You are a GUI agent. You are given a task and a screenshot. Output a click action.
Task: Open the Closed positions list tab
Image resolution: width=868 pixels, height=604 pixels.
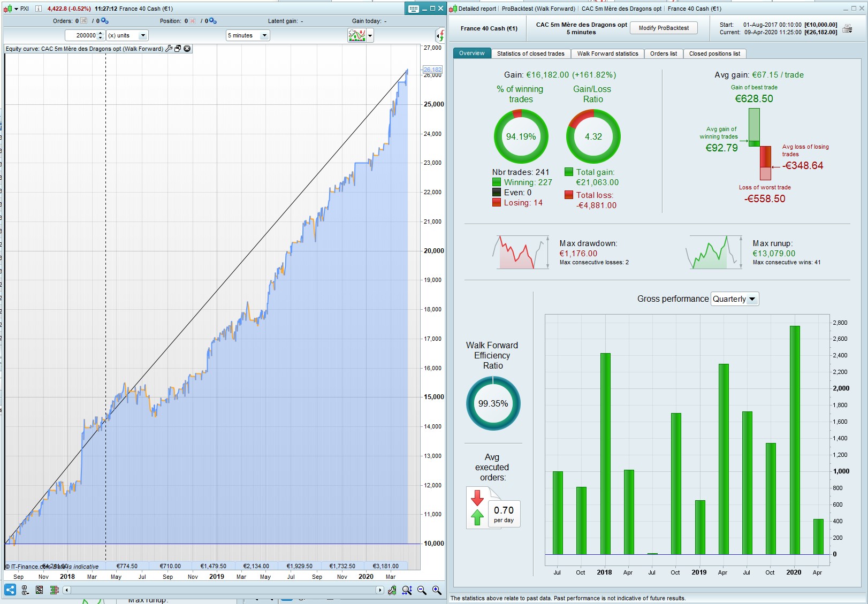(x=714, y=53)
